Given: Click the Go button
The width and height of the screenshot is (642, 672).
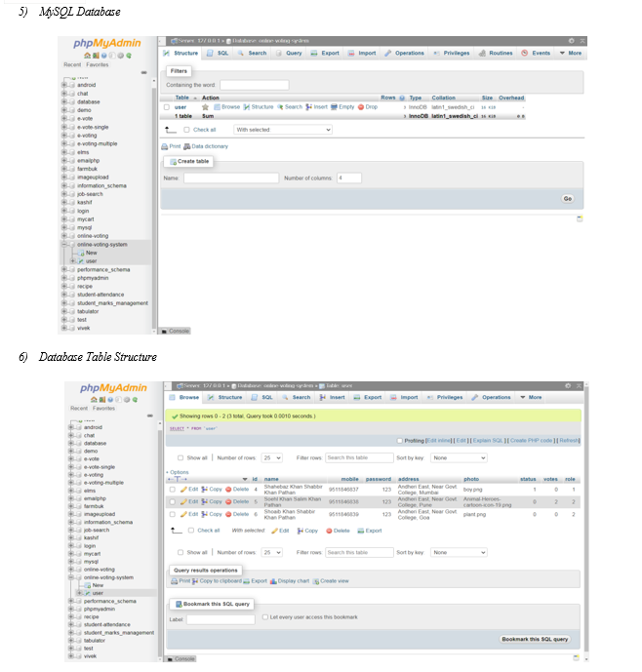Looking at the screenshot, I should [567, 198].
